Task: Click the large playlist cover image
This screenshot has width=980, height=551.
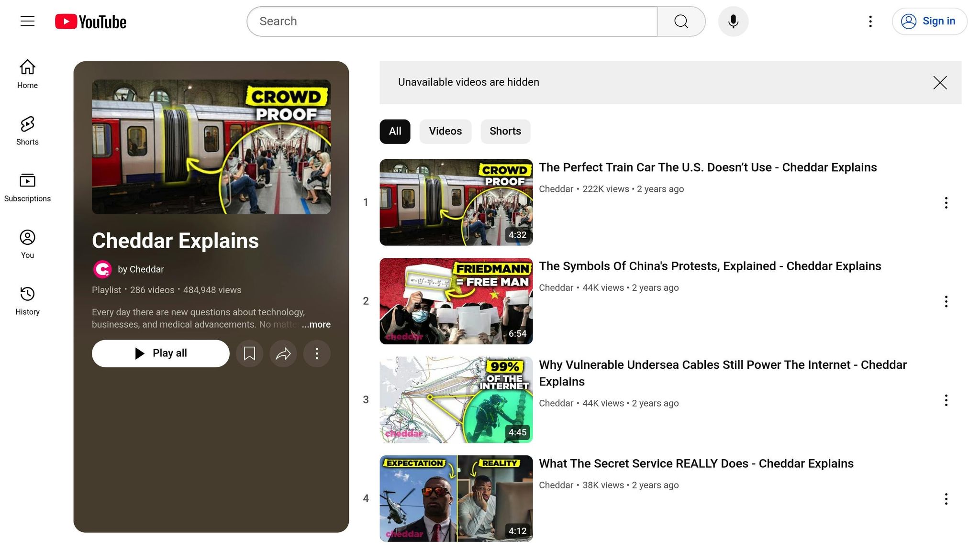Action: pyautogui.click(x=211, y=147)
